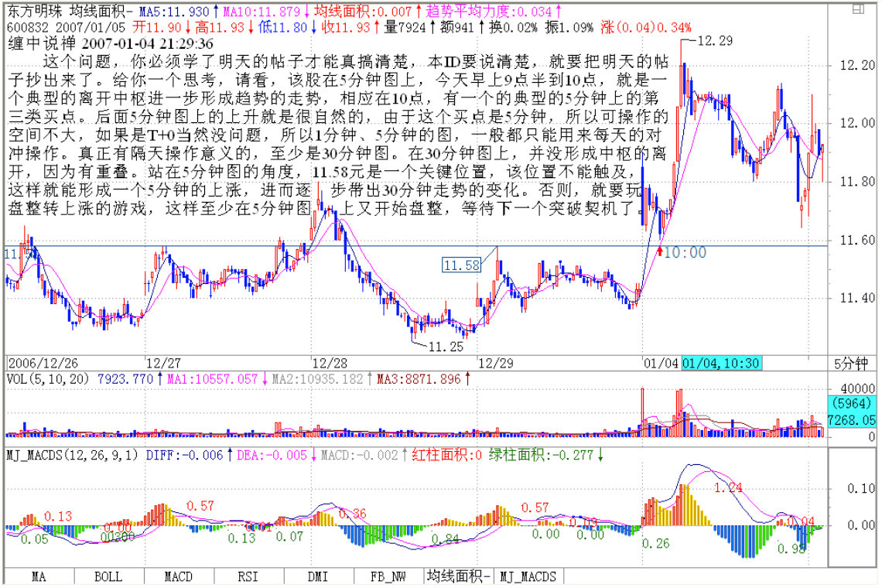Select the DEA:-0.005 readout
This screenshot has height=588, width=882.
(x=272, y=455)
